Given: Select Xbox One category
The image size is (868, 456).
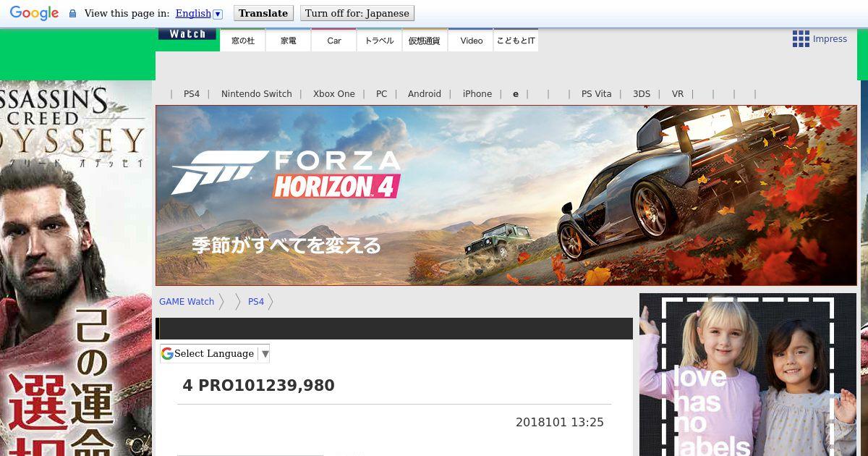Looking at the screenshot, I should [334, 94].
